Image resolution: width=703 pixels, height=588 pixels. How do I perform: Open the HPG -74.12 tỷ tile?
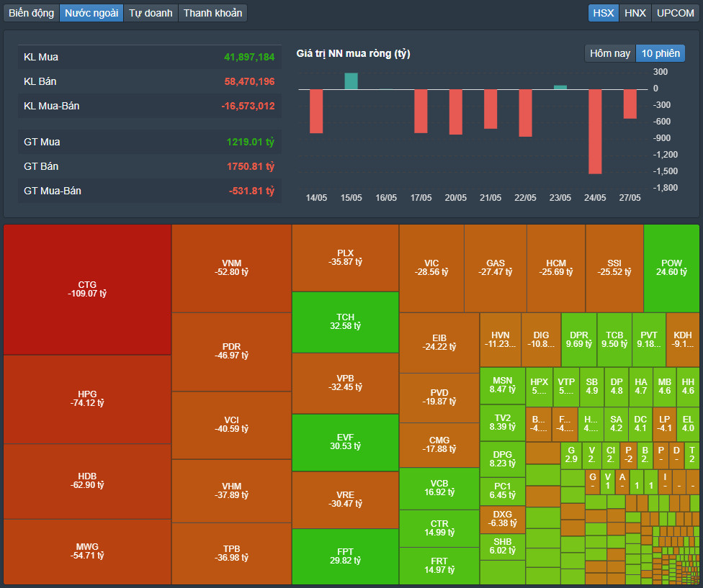[x=87, y=399]
